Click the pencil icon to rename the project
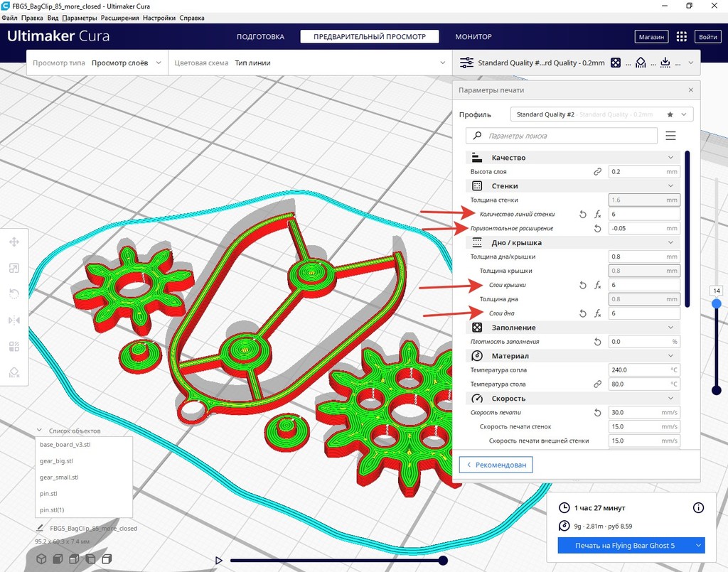The image size is (728, 572). [40, 528]
